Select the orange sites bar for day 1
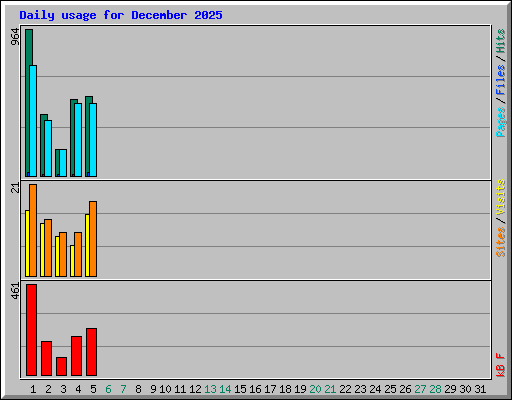This screenshot has width=512, height=400. (x=33, y=230)
